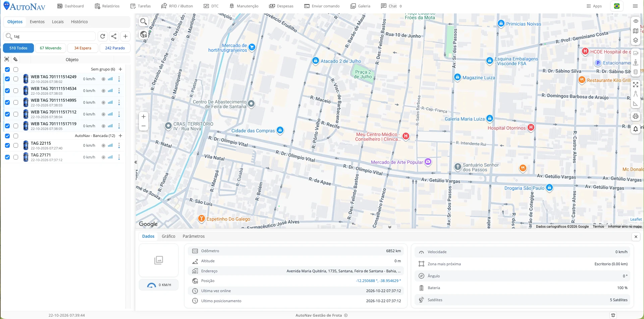Click the share icon beside search
The height and width of the screenshot is (319, 644).
pyautogui.click(x=114, y=36)
